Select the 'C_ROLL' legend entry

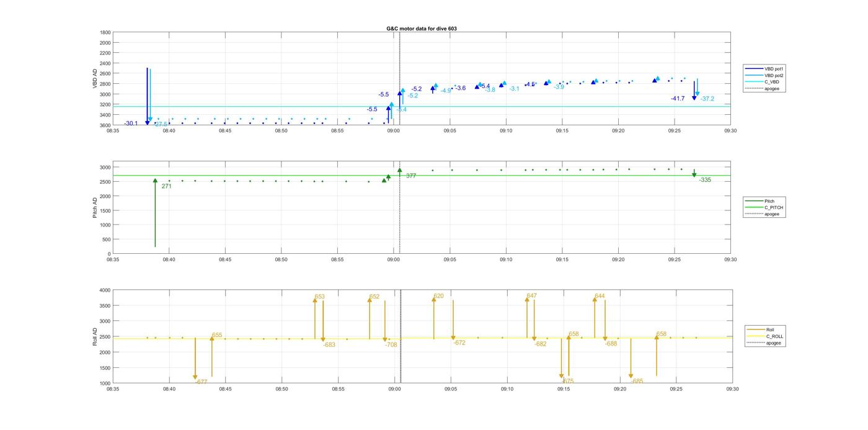(775, 336)
